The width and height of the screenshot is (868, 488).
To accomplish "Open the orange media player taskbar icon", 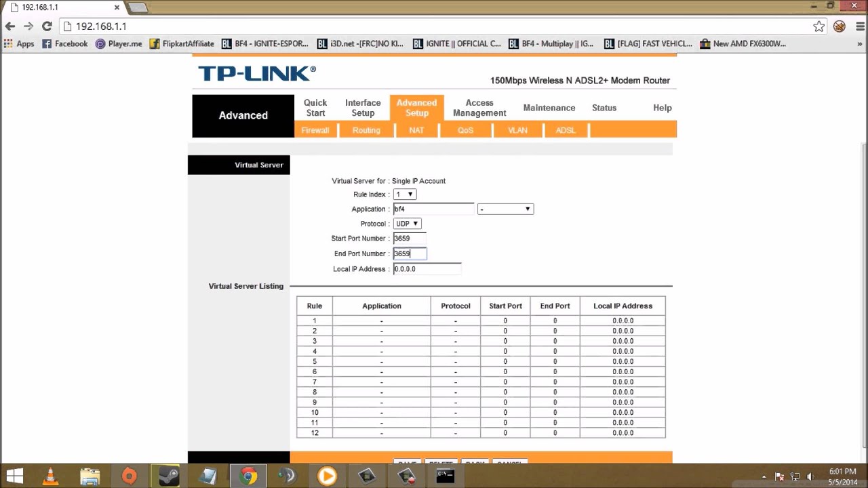I will coord(327,476).
